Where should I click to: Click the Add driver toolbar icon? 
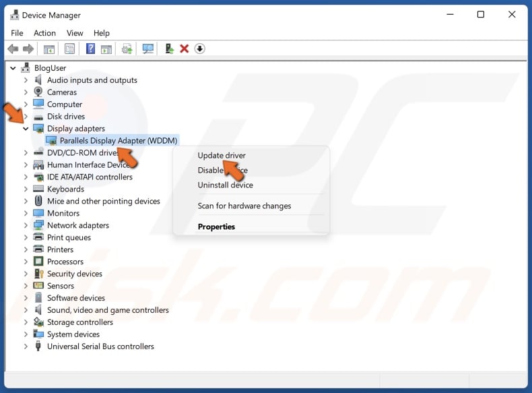click(x=169, y=49)
